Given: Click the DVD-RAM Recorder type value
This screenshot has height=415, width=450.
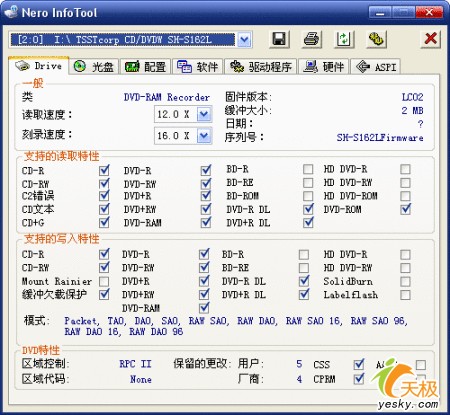Looking at the screenshot, I should tap(167, 97).
